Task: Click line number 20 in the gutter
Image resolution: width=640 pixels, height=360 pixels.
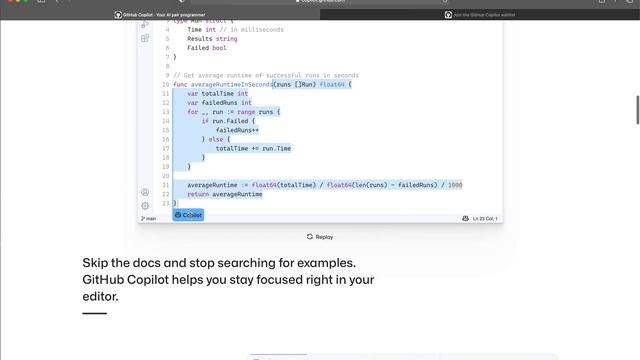Action: click(x=165, y=176)
